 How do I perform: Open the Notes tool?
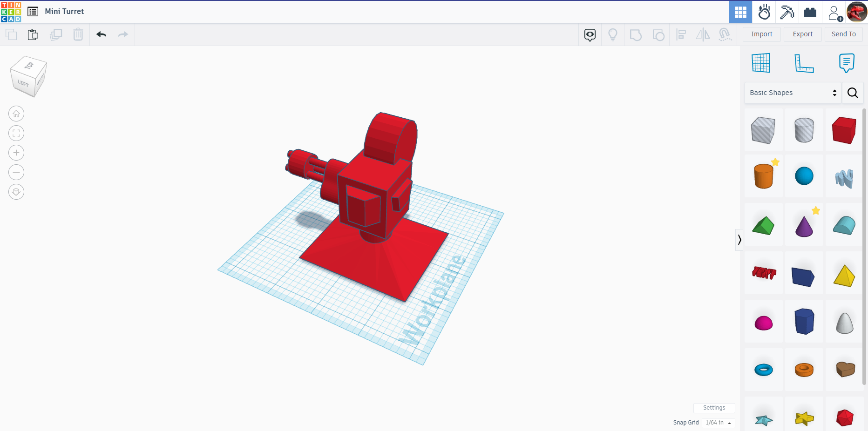point(846,63)
